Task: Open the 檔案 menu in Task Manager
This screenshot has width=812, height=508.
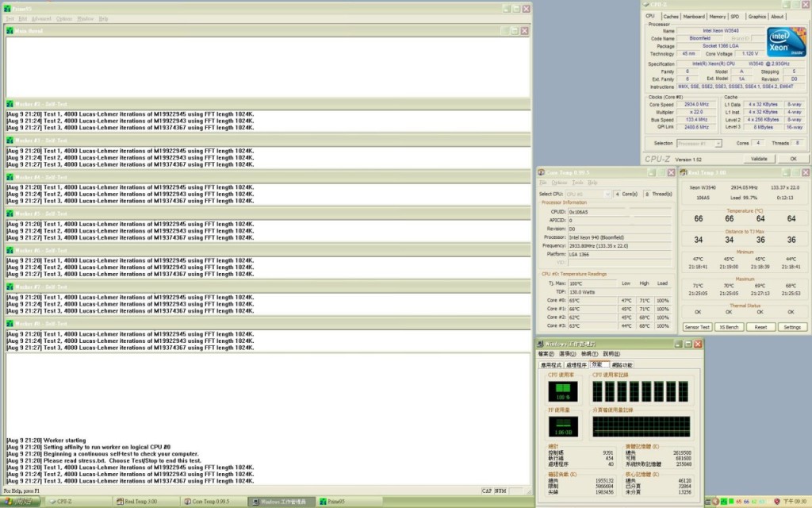Action: click(x=546, y=353)
